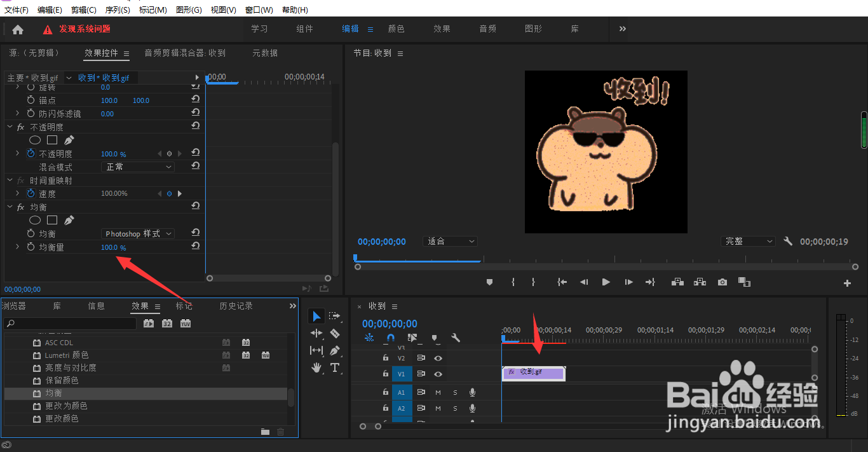The image size is (868, 452).
Task: Select the Lumetri 颜色 effect
Action: [x=67, y=355]
